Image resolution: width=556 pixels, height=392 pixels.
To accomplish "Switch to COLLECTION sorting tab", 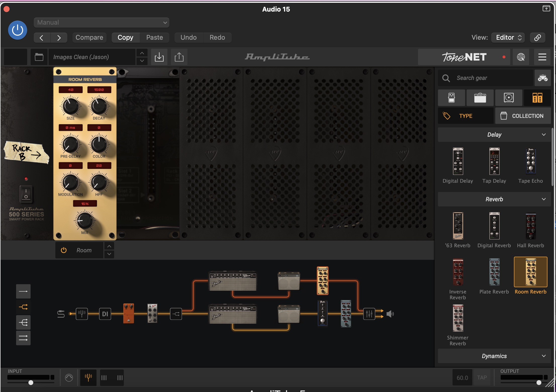I will pyautogui.click(x=523, y=116).
